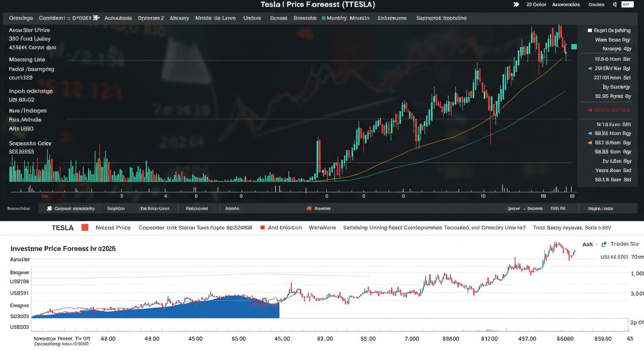Click the '$1200' x-axis label
Image resolution: width=644 pixels, height=351 pixels.
tap(489, 339)
